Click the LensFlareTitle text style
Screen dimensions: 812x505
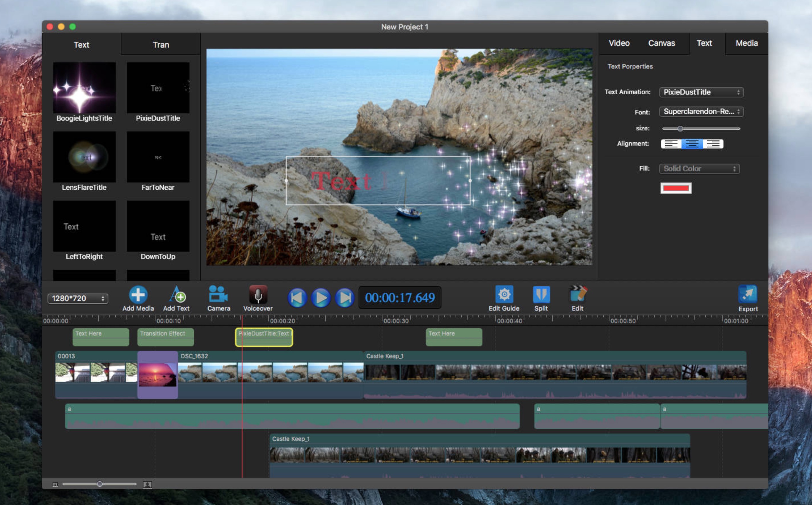click(84, 163)
